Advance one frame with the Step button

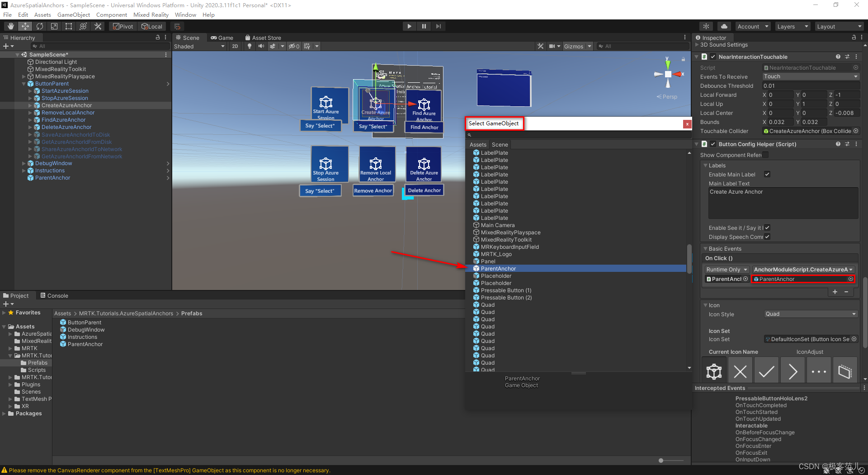pos(438,26)
